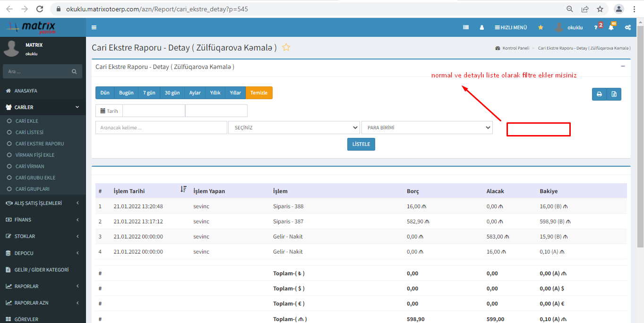
Task: Favorite this page using star beside title
Action: point(286,47)
